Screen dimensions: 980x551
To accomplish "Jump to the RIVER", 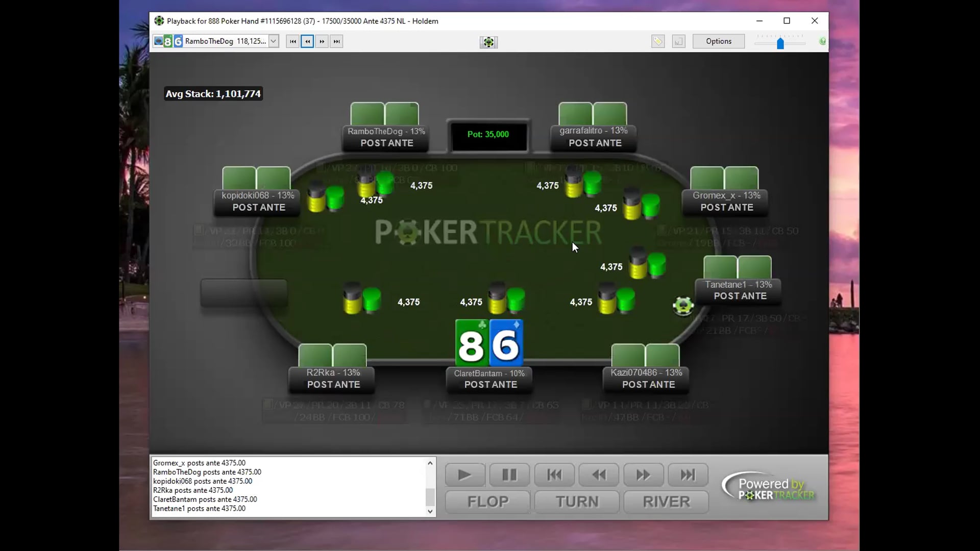I will [666, 502].
